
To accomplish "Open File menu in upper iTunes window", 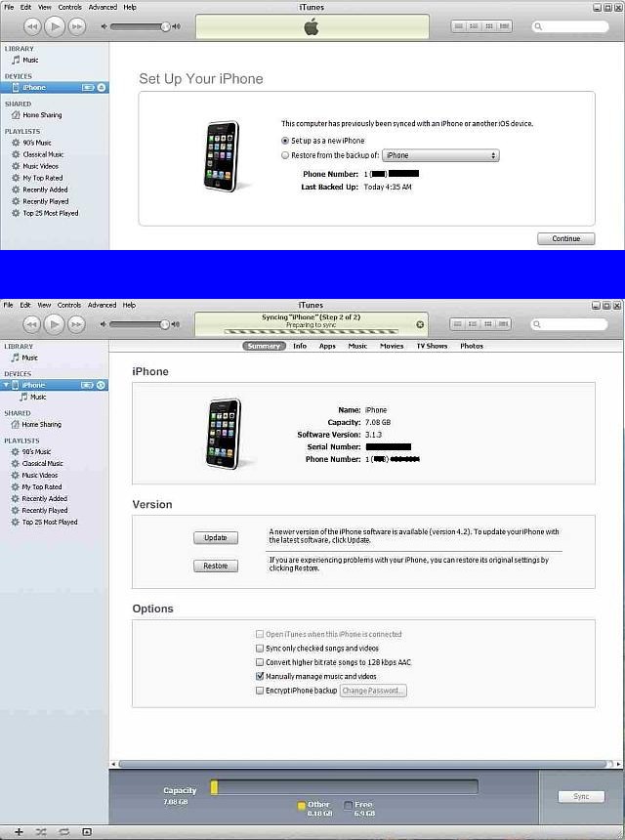I will pos(9,8).
